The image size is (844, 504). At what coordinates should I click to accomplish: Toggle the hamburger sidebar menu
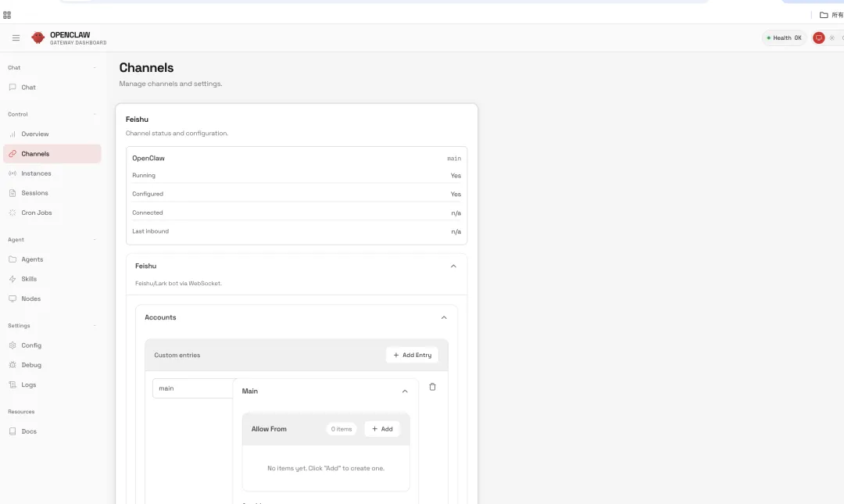[16, 38]
